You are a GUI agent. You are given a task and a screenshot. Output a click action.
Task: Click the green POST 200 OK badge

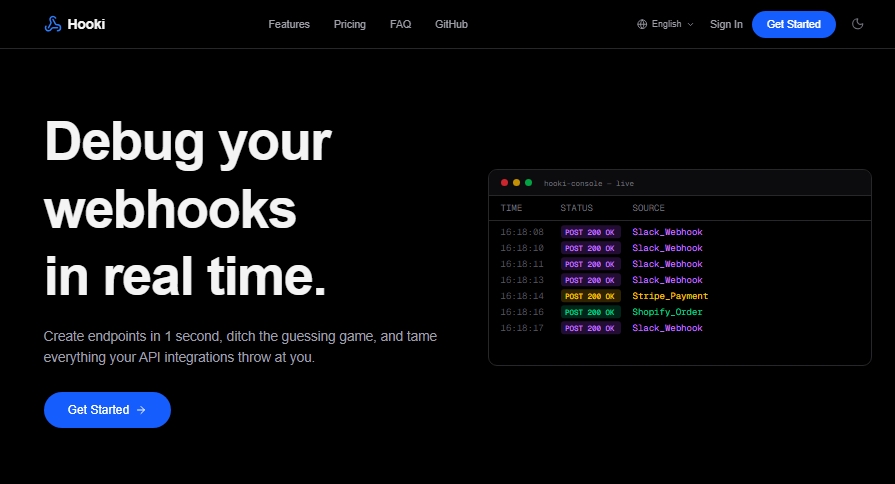pyautogui.click(x=590, y=312)
